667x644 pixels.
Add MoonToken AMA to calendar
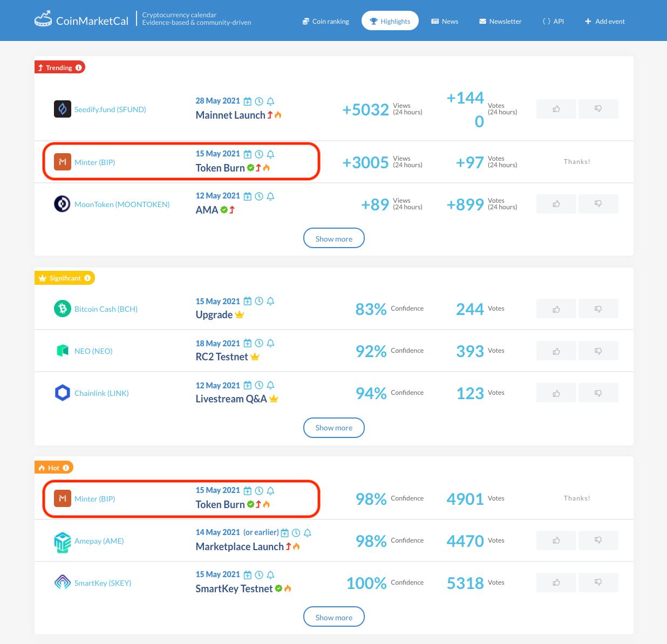click(x=247, y=196)
